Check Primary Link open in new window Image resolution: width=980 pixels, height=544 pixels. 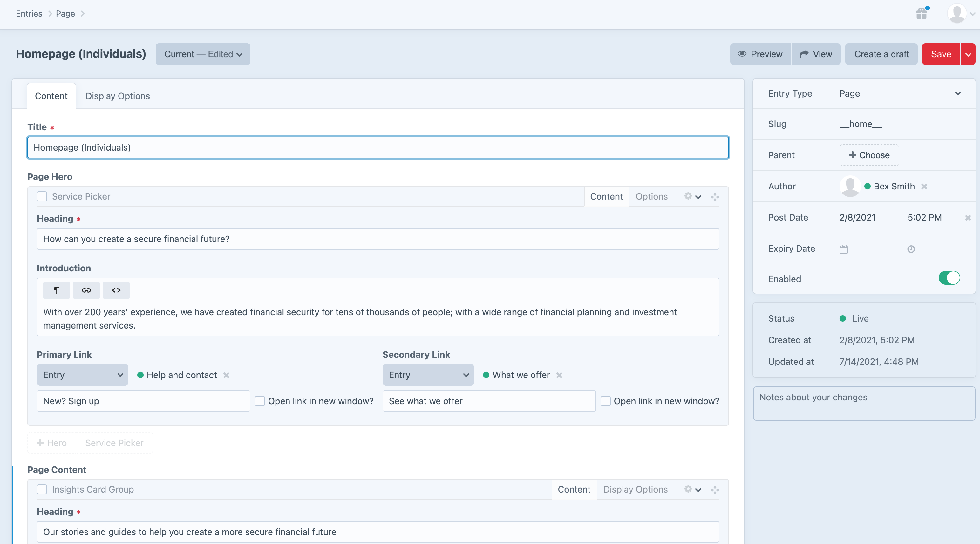[260, 401]
